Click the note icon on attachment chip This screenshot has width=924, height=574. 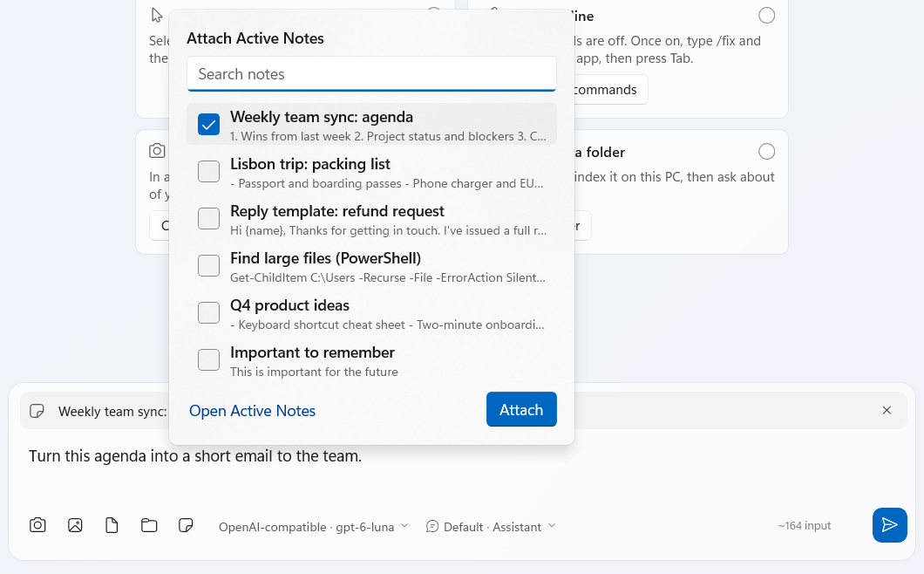tap(37, 411)
